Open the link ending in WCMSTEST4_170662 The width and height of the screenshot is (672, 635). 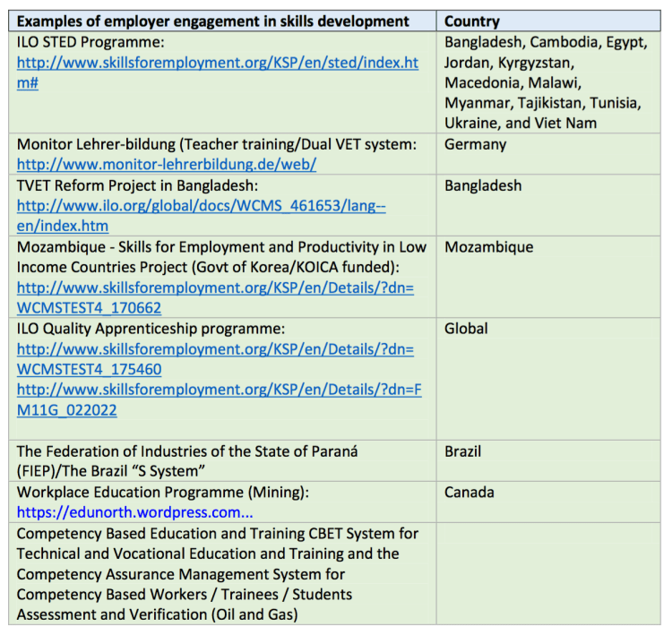215,287
